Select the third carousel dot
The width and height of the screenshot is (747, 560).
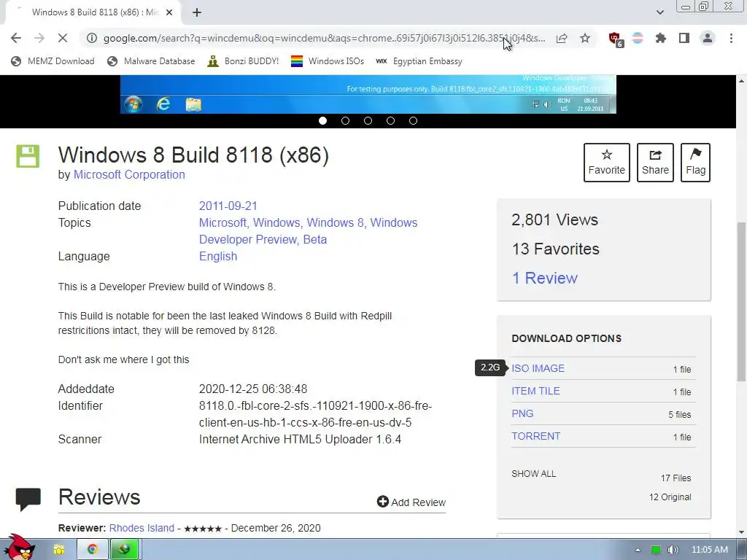click(368, 120)
